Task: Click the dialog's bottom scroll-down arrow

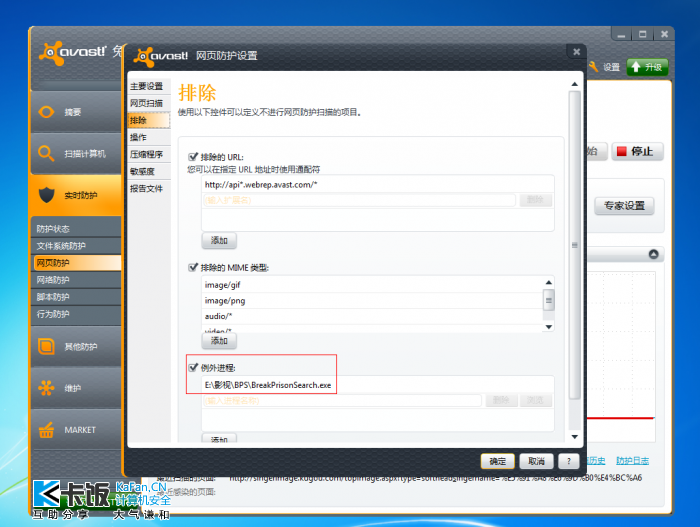Action: 575,437
